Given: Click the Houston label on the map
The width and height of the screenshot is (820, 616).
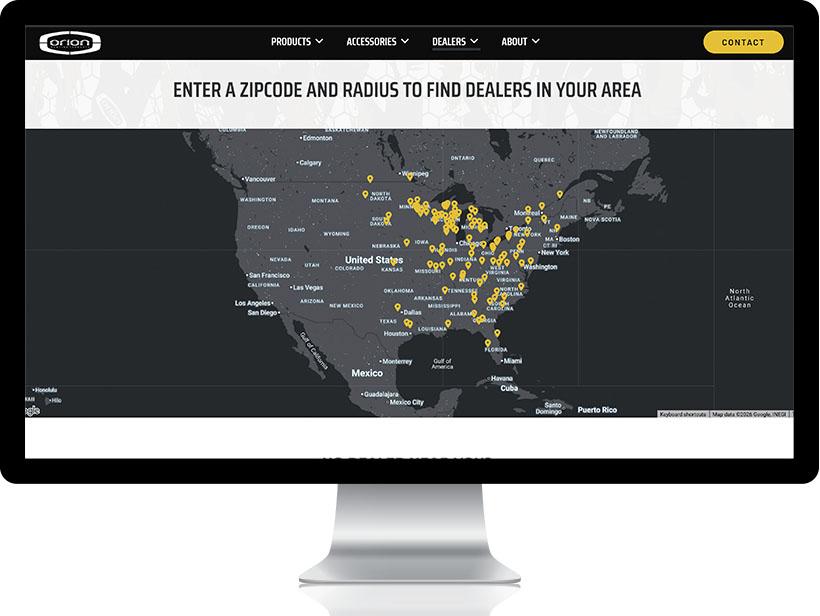Looking at the screenshot, I should click(x=396, y=334).
